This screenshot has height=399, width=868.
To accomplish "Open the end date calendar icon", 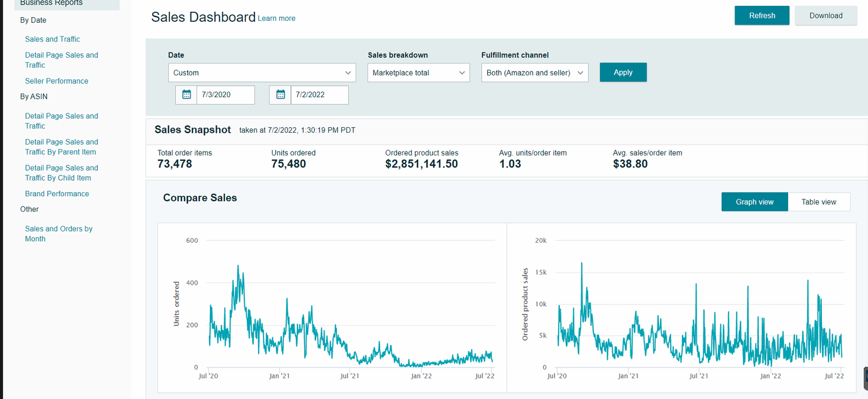I will 280,95.
